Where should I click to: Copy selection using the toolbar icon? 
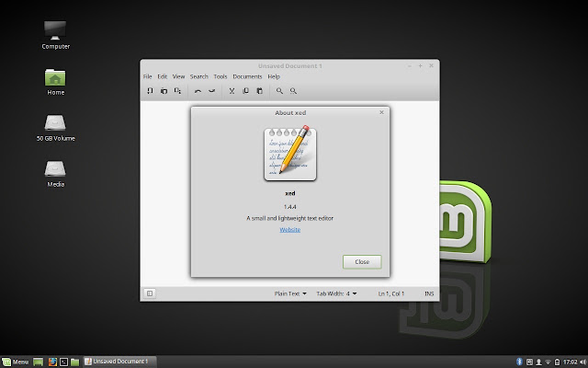point(245,91)
